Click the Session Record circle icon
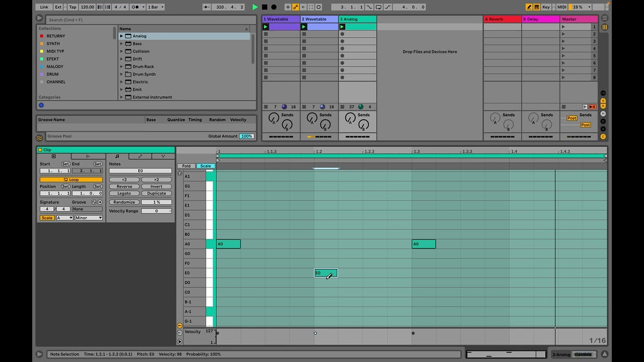Screen dimensions: 644x362 [318, 7]
